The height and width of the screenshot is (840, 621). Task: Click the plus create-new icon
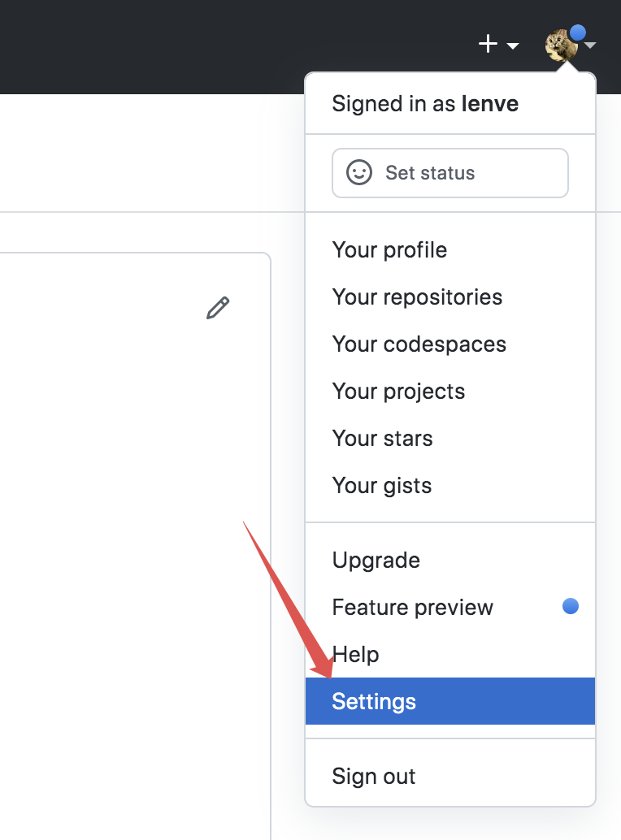tap(488, 44)
